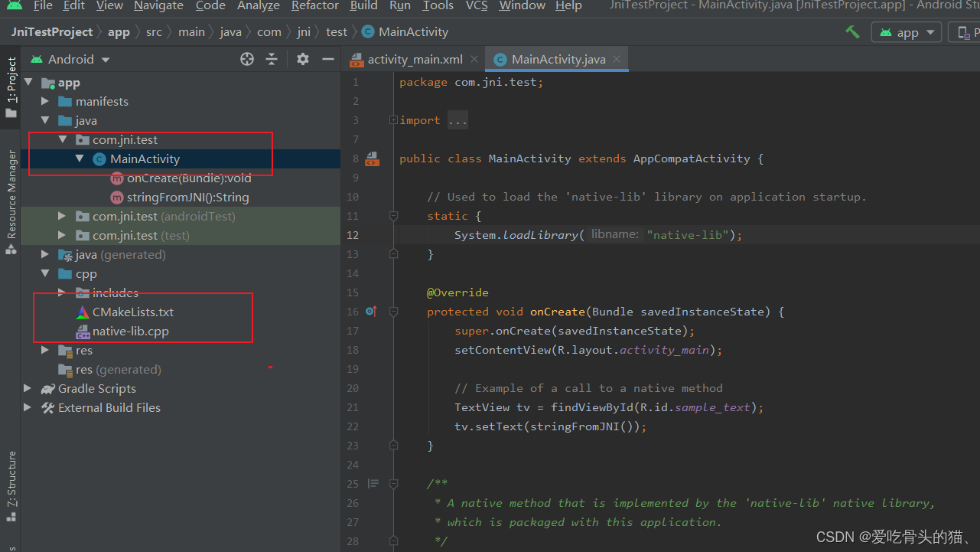The height and width of the screenshot is (552, 980).
Task: Click the MainActivity class icon in tree
Action: pos(99,158)
